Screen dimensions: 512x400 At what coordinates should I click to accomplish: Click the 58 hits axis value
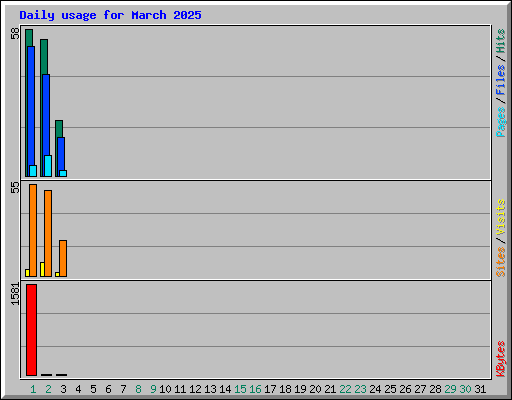[15, 34]
